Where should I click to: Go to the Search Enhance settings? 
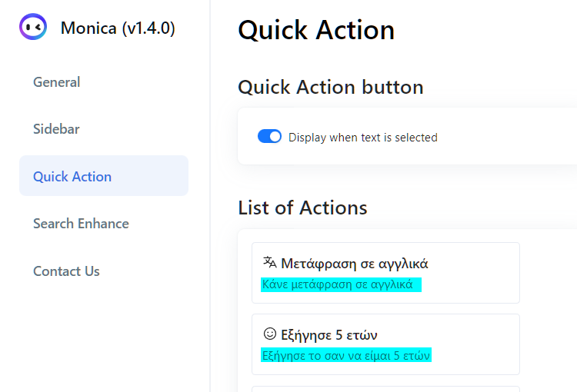[x=81, y=224]
